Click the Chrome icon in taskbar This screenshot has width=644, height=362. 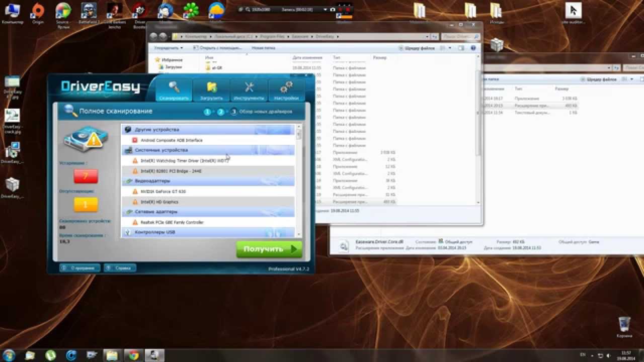point(133,355)
